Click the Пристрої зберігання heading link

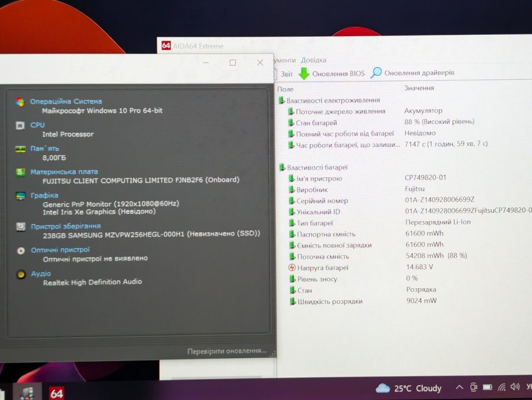66,226
